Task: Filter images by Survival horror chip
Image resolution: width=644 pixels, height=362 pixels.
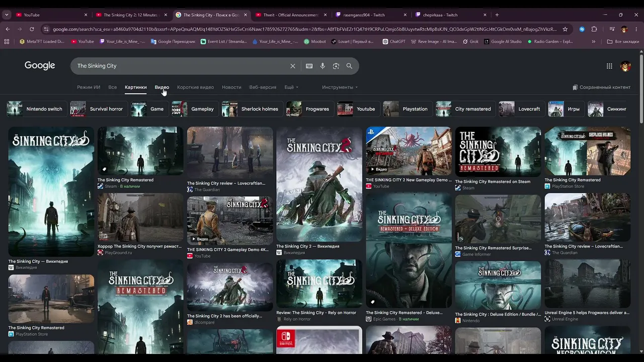Action: pyautogui.click(x=98, y=109)
